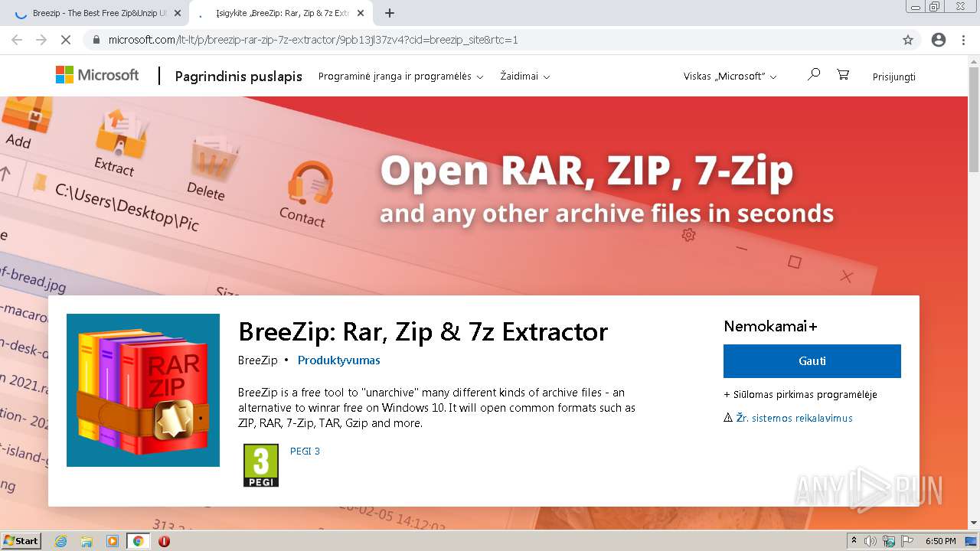This screenshot has height=551, width=980.
Task: Click the action center flag icon
Action: (907, 541)
